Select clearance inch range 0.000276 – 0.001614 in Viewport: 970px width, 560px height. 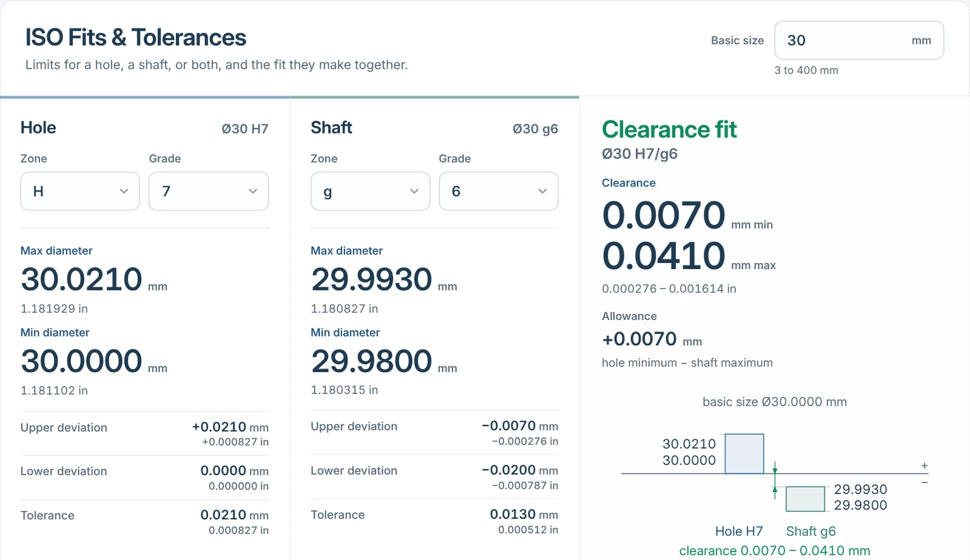pos(669,288)
